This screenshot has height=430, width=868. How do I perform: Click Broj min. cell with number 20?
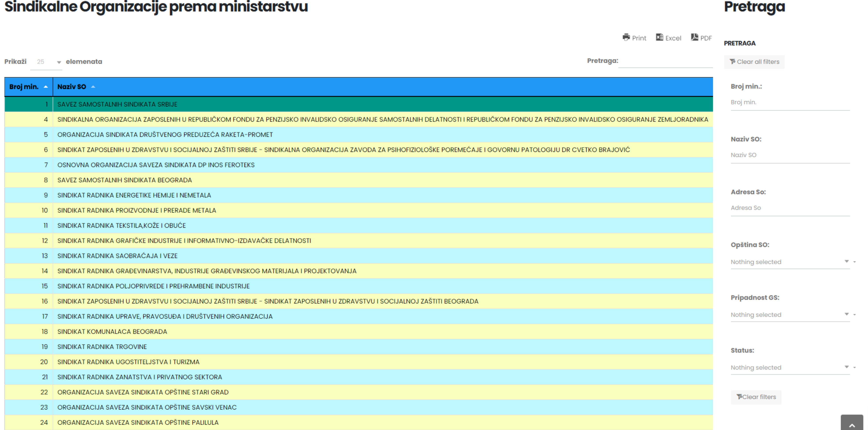pyautogui.click(x=29, y=362)
